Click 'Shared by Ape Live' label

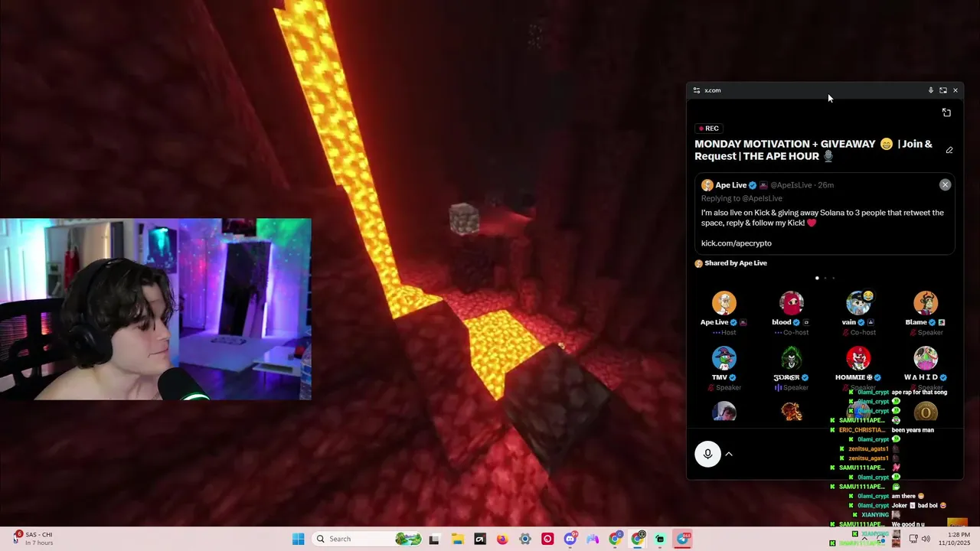coord(735,263)
